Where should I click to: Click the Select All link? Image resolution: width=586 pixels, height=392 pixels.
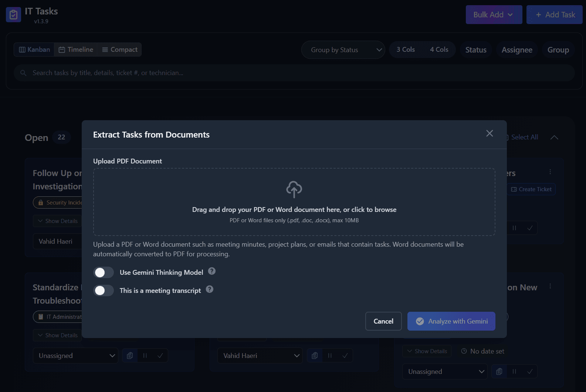coord(524,137)
